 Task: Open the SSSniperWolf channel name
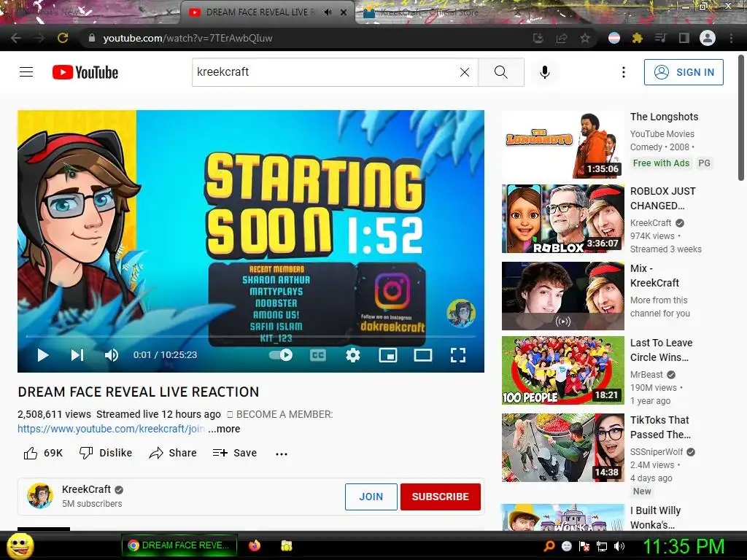[x=657, y=452]
